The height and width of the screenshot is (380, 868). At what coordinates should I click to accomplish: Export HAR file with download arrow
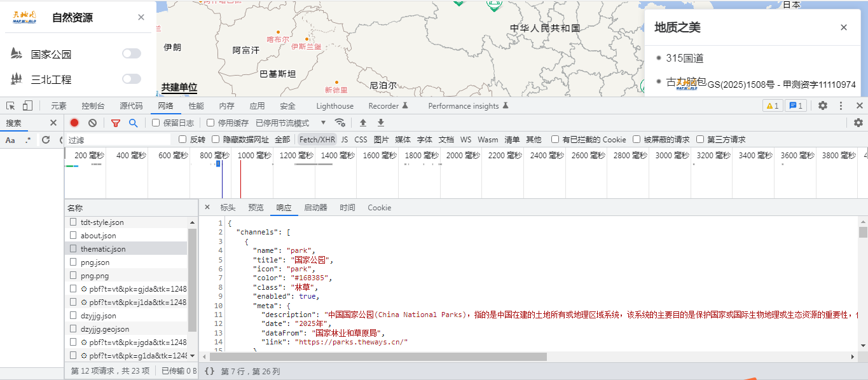click(x=381, y=123)
